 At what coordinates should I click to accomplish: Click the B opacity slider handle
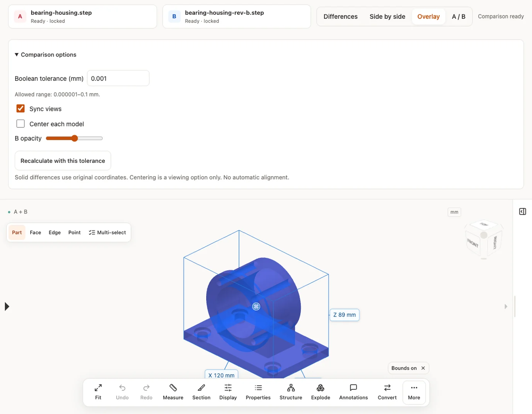coord(75,138)
